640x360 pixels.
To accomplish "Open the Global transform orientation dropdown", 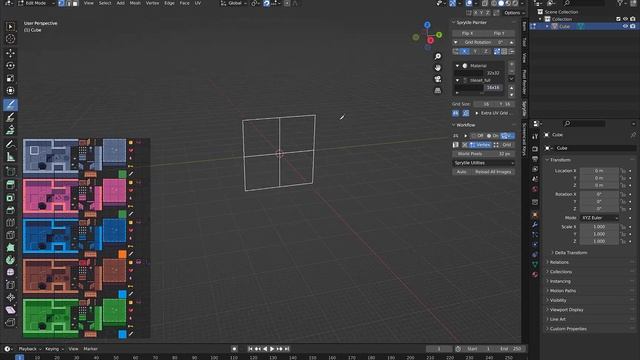I will (234, 3).
